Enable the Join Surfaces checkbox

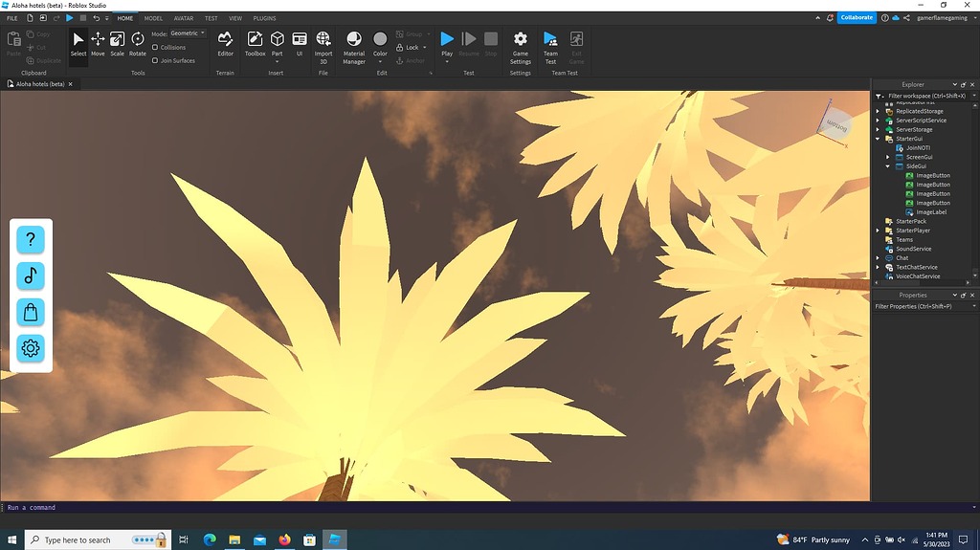click(x=155, y=60)
